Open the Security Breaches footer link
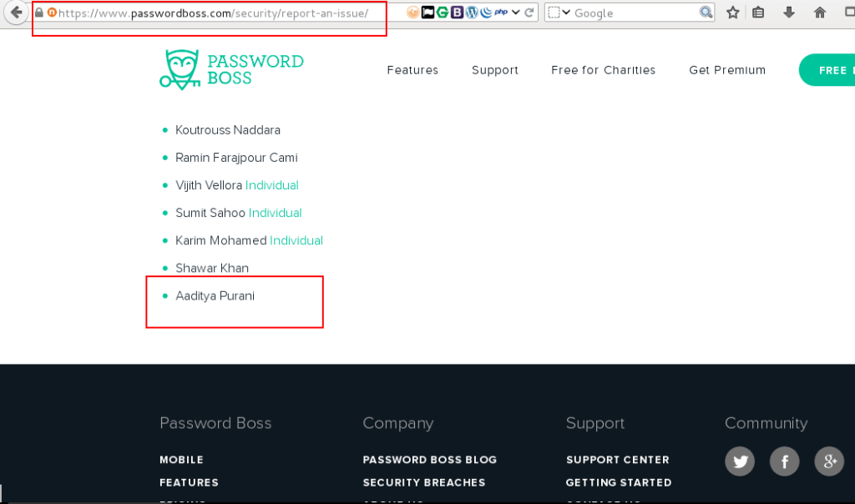Image resolution: width=855 pixels, height=504 pixels. (423, 482)
